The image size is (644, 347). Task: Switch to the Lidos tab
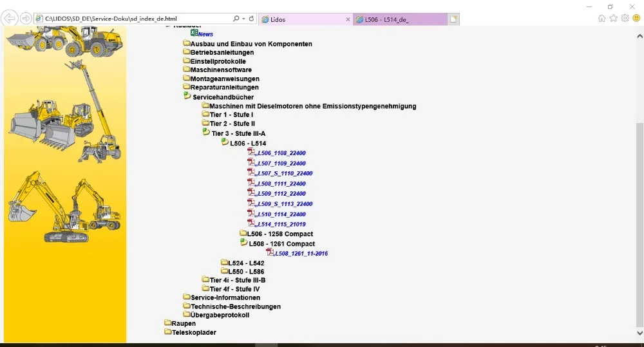point(305,19)
